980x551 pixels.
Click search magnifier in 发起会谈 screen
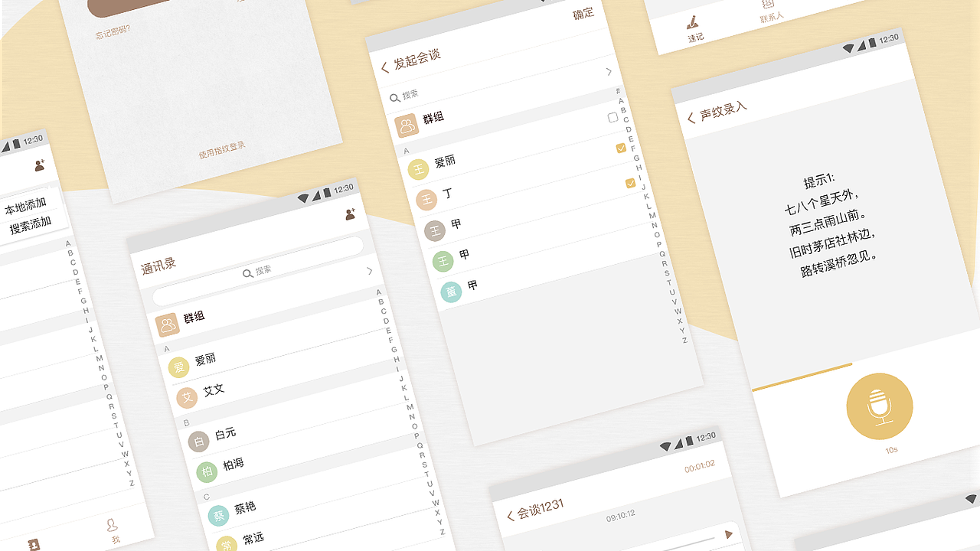point(394,97)
